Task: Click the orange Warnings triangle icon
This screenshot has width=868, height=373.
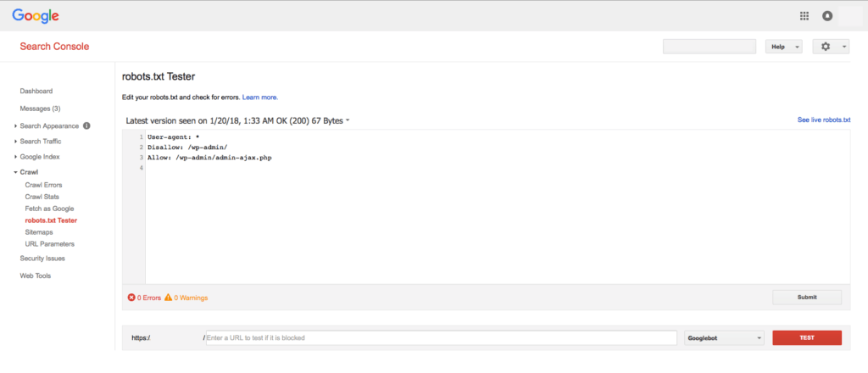Action: coord(169,298)
